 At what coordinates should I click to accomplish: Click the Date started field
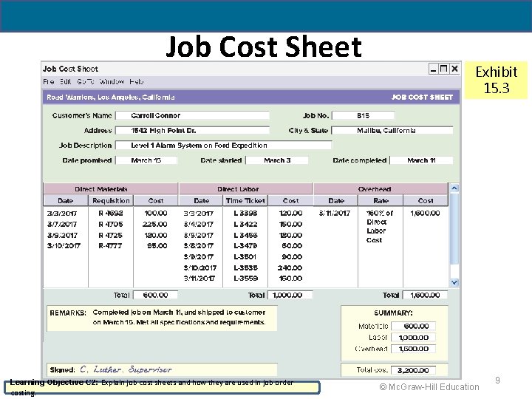tap(277, 160)
